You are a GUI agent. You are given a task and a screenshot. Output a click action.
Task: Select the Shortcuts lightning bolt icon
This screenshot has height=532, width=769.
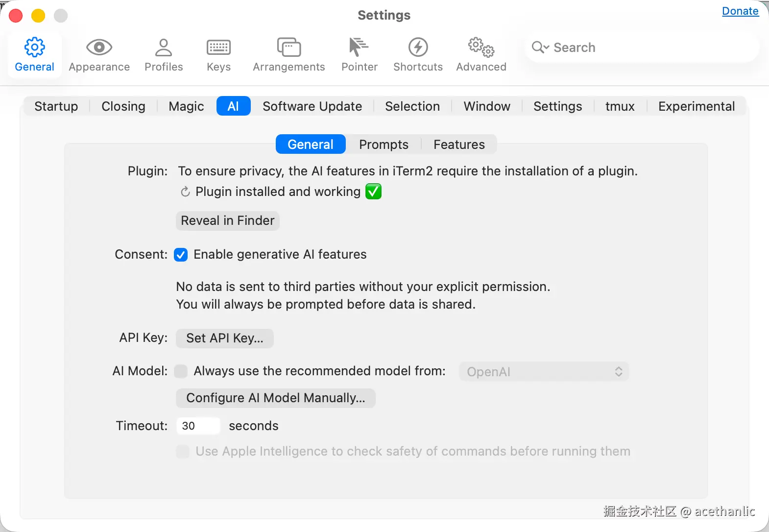(418, 48)
